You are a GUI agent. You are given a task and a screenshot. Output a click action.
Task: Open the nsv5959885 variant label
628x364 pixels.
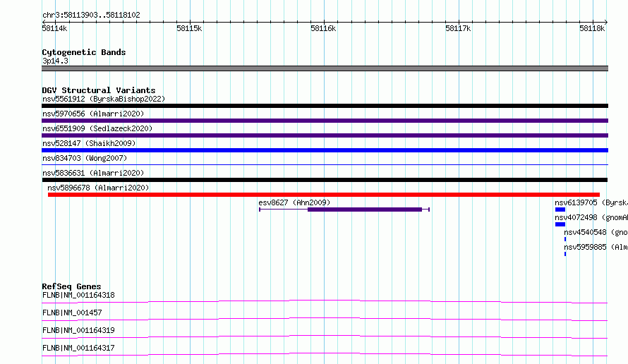pyautogui.click(x=596, y=247)
